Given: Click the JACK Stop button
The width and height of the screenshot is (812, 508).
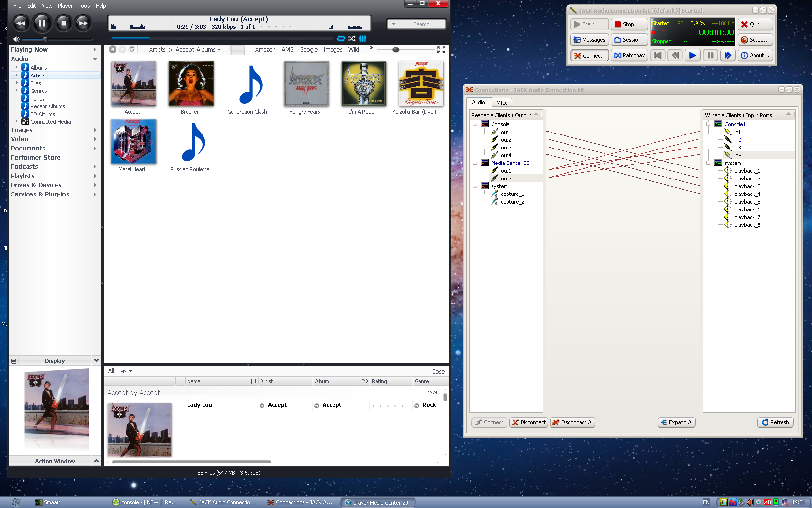Looking at the screenshot, I should click(629, 24).
